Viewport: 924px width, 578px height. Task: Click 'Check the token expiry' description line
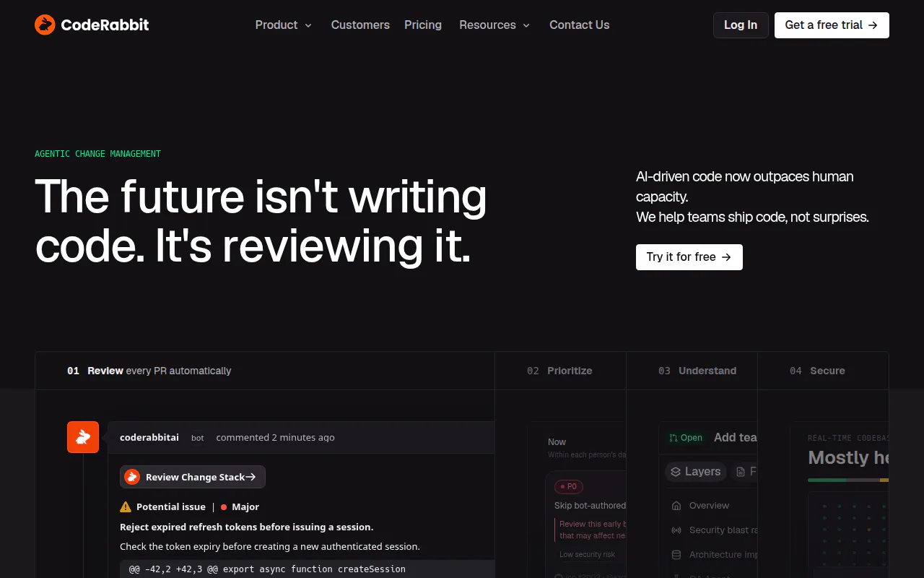[x=270, y=547]
